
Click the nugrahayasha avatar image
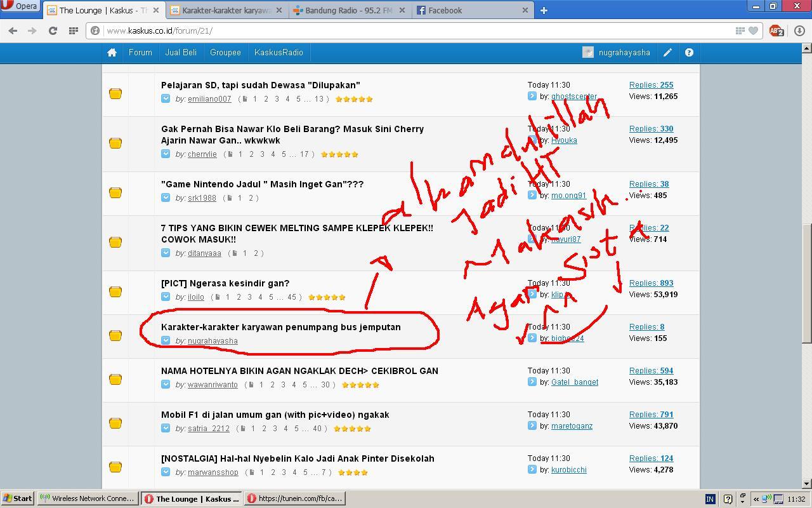[588, 53]
